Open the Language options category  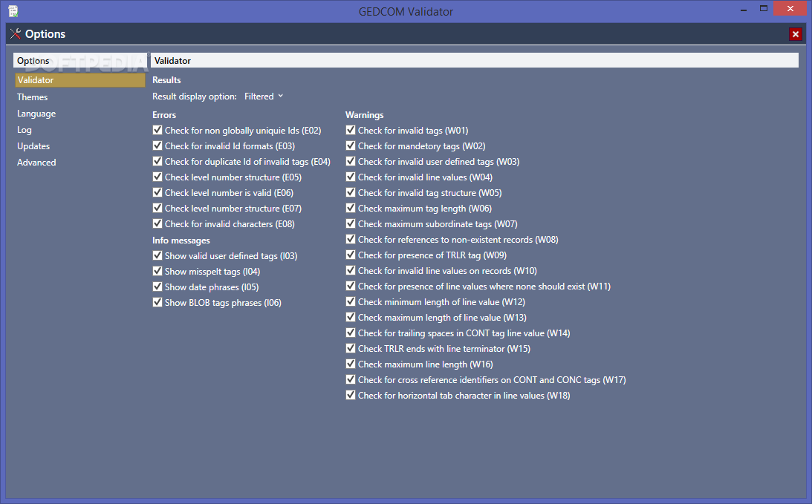coord(36,114)
